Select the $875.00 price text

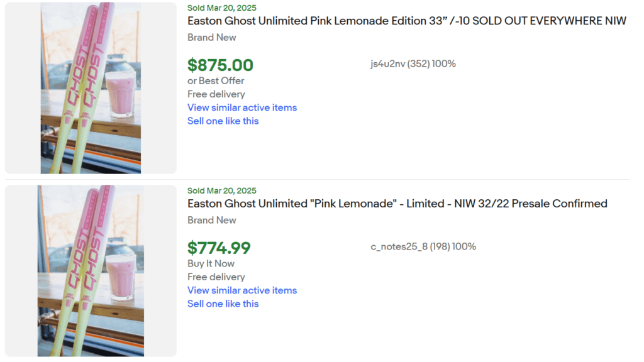(x=221, y=65)
